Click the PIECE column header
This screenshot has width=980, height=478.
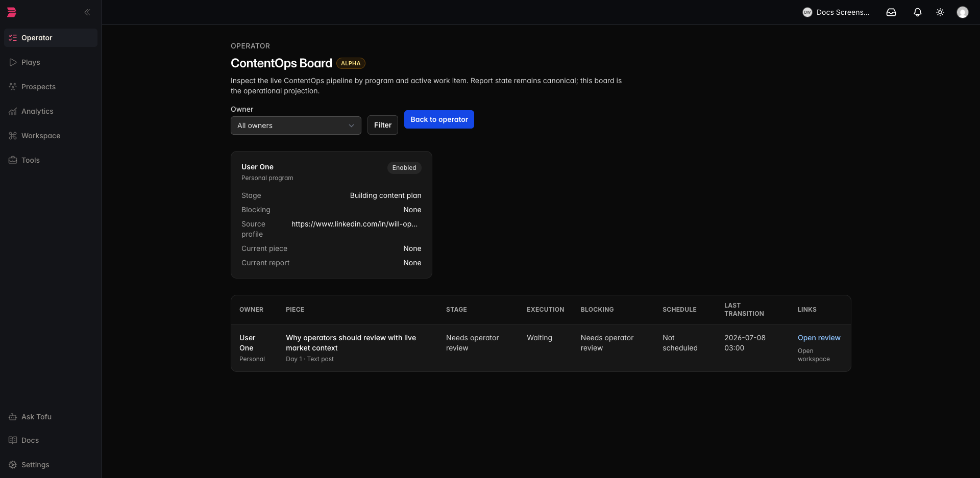coord(295,310)
